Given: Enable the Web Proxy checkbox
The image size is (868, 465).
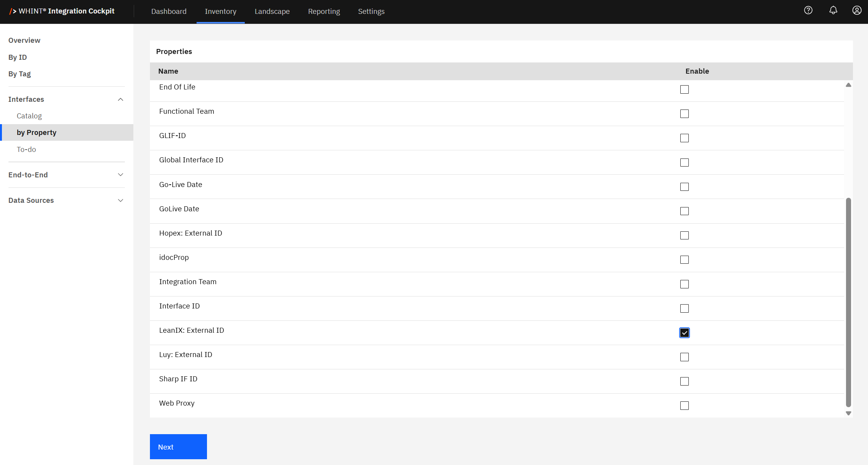Looking at the screenshot, I should 685,406.
